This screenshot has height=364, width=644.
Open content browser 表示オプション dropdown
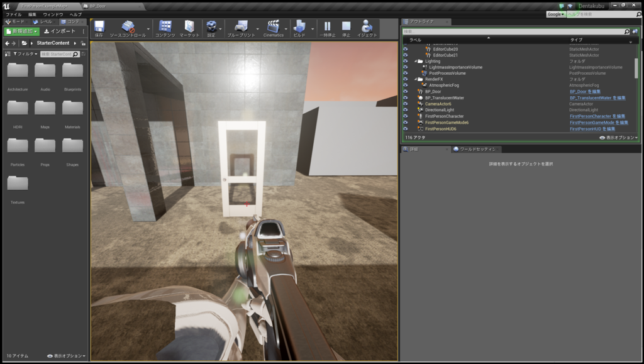(67, 356)
